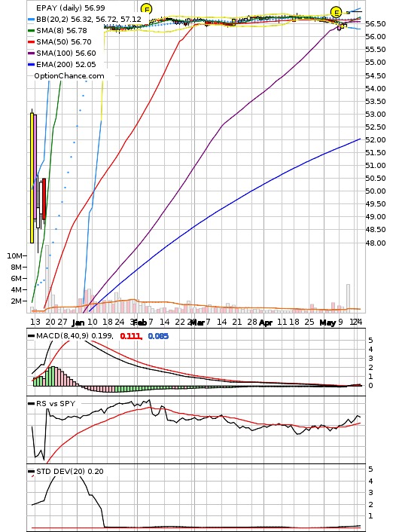Click the '10M' volume axis label
Viewport: 396px width, 532px height.
14,255
